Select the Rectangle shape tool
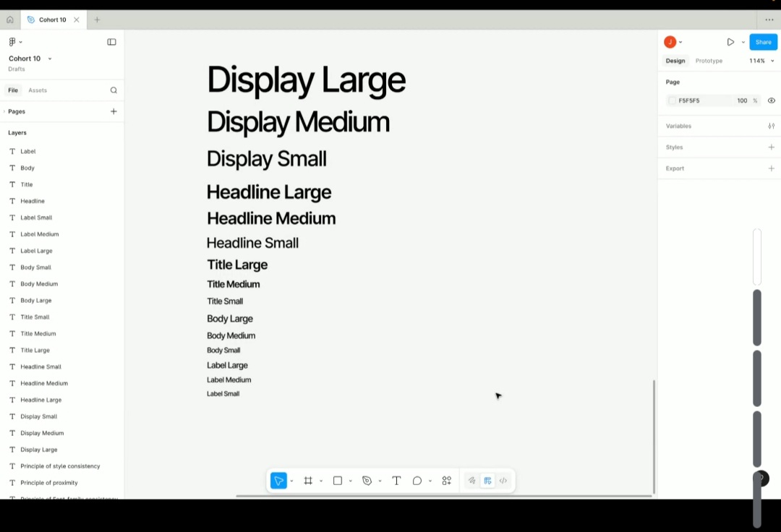Image resolution: width=781 pixels, height=532 pixels. 338,481
